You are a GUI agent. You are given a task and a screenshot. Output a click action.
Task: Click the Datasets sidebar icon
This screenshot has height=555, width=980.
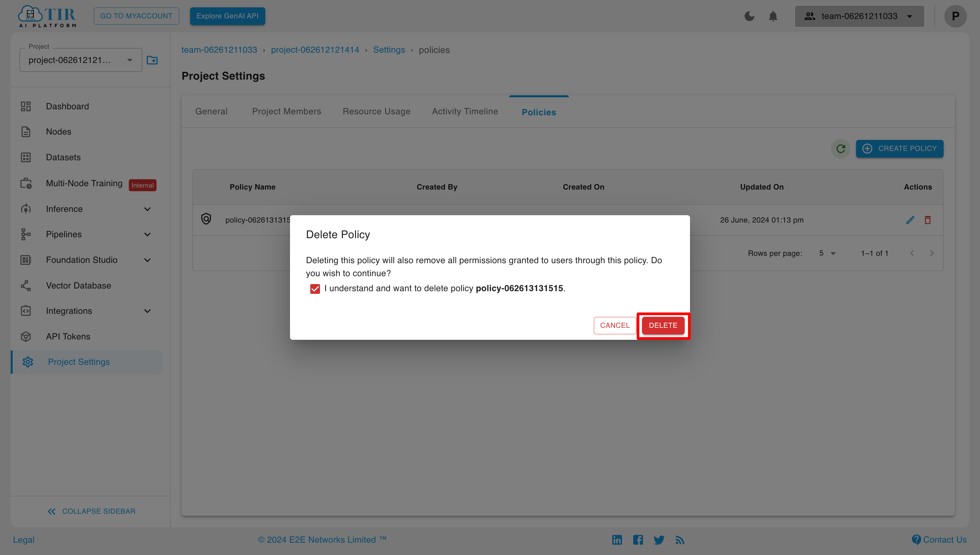click(x=26, y=158)
